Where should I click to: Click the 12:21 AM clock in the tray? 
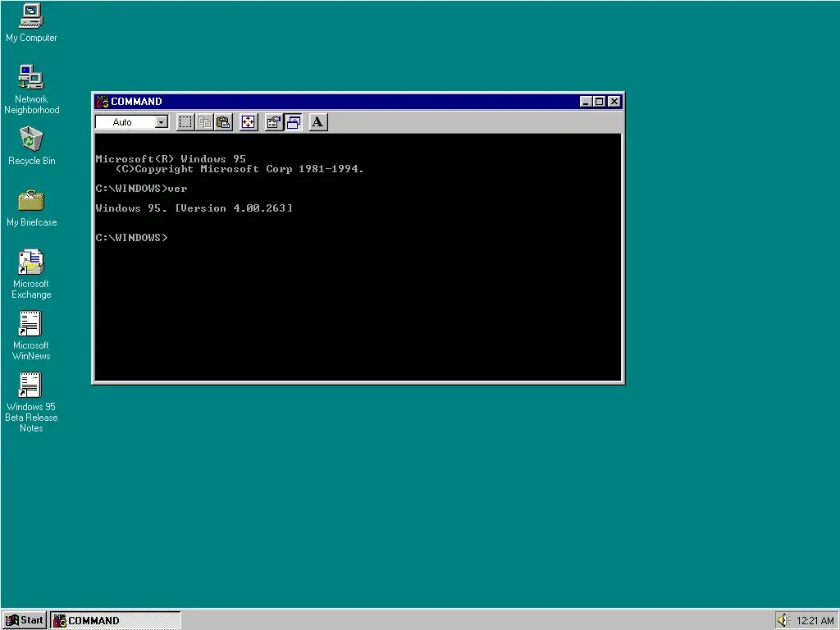click(815, 621)
